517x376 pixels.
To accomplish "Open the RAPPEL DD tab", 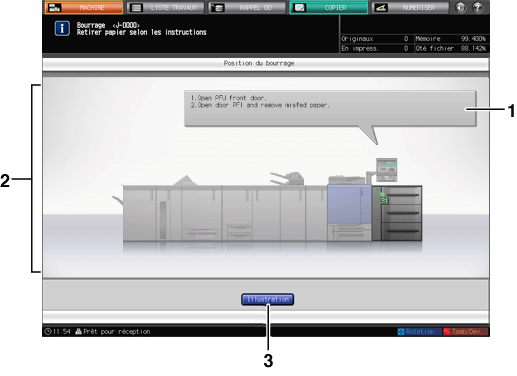I will pyautogui.click(x=247, y=7).
